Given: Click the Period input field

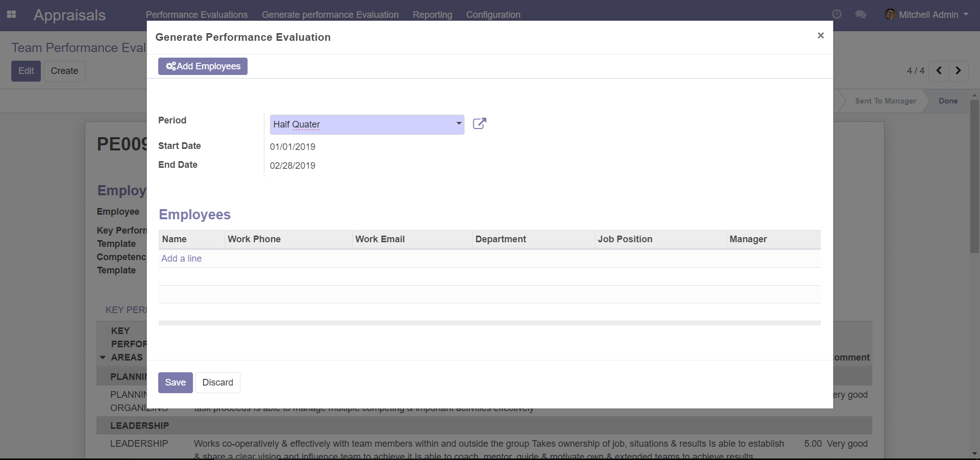Looking at the screenshot, I should point(361,124).
